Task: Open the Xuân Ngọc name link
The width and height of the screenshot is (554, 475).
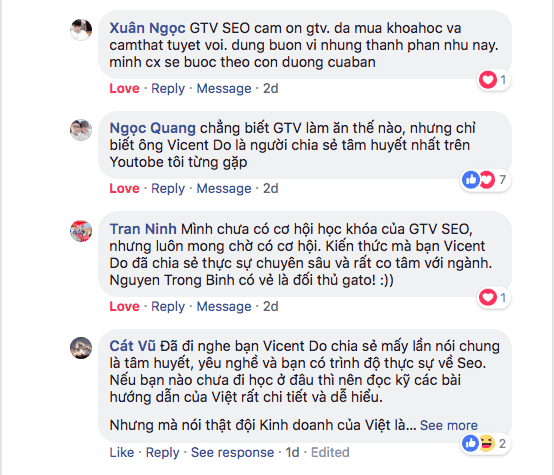Action: 147,28
